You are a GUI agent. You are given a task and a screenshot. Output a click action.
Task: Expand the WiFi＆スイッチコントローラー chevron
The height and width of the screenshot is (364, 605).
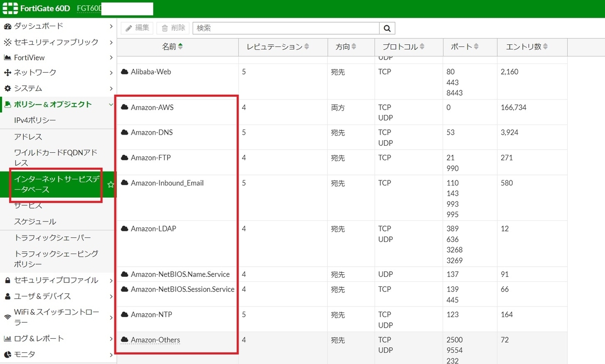(x=111, y=318)
